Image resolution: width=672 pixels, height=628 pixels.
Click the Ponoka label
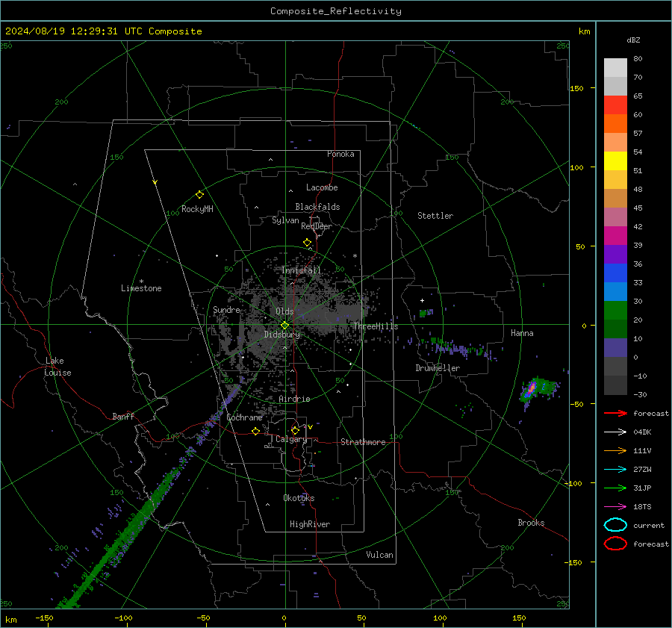340,154
